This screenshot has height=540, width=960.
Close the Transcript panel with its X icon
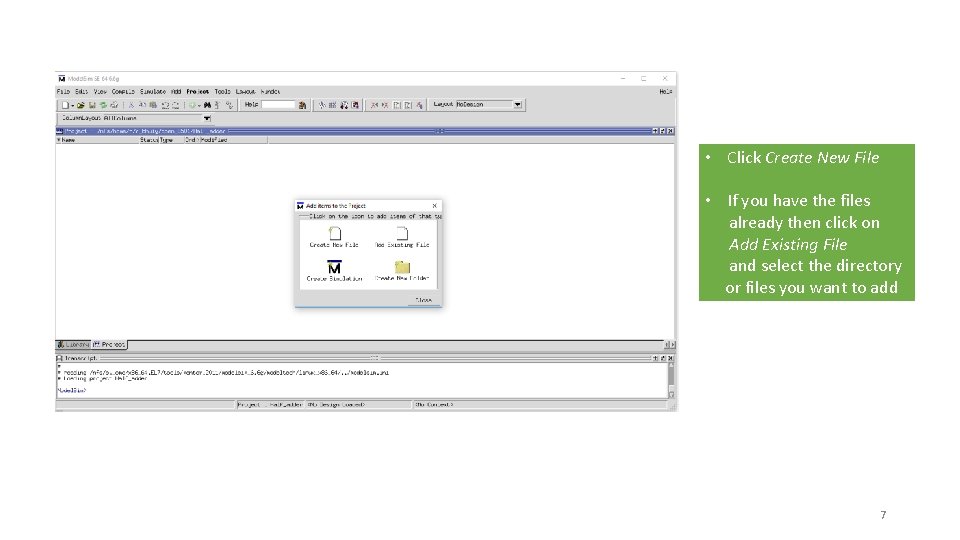(670, 358)
